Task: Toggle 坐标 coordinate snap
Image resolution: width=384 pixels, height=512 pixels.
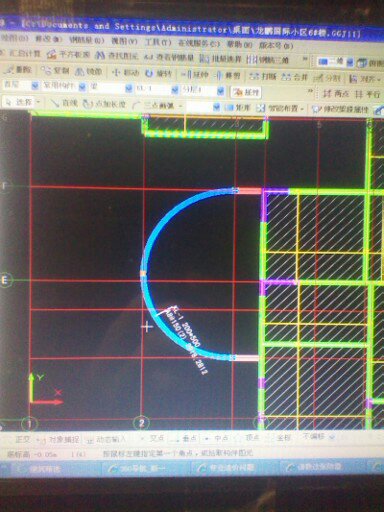Action: pos(282,437)
